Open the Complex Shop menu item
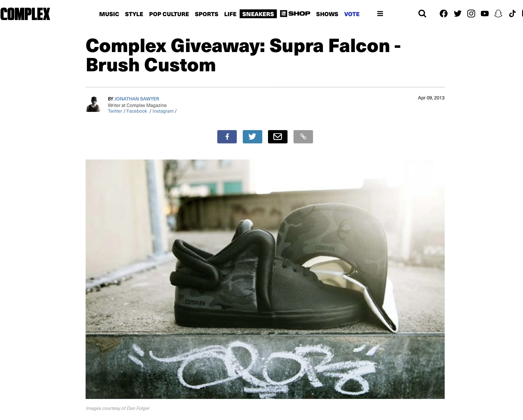Screen dimensions: 523x420 [295, 14]
